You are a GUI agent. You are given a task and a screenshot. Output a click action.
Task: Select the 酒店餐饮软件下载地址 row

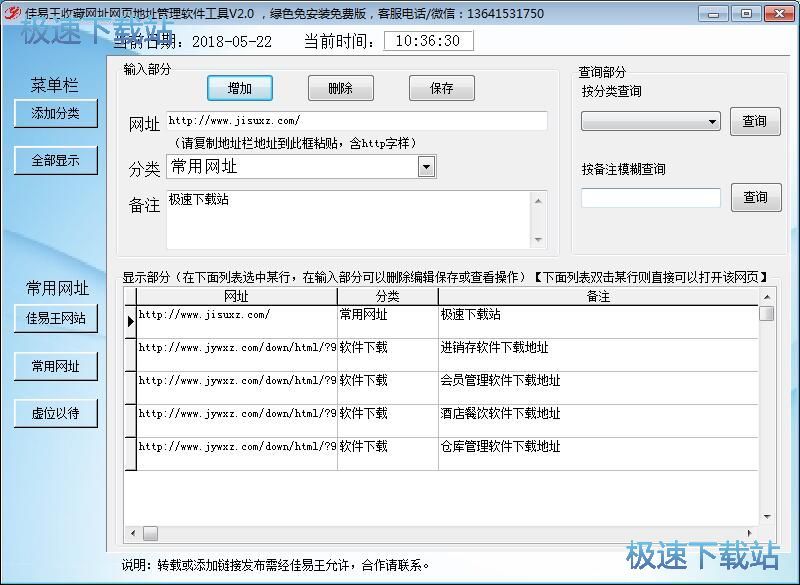[x=441, y=421]
